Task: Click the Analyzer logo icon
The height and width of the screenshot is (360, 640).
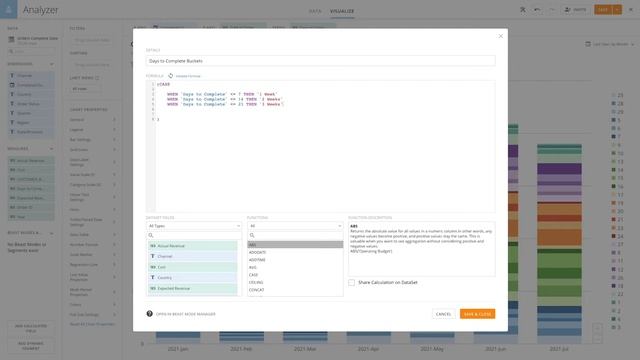Action: tap(9, 9)
